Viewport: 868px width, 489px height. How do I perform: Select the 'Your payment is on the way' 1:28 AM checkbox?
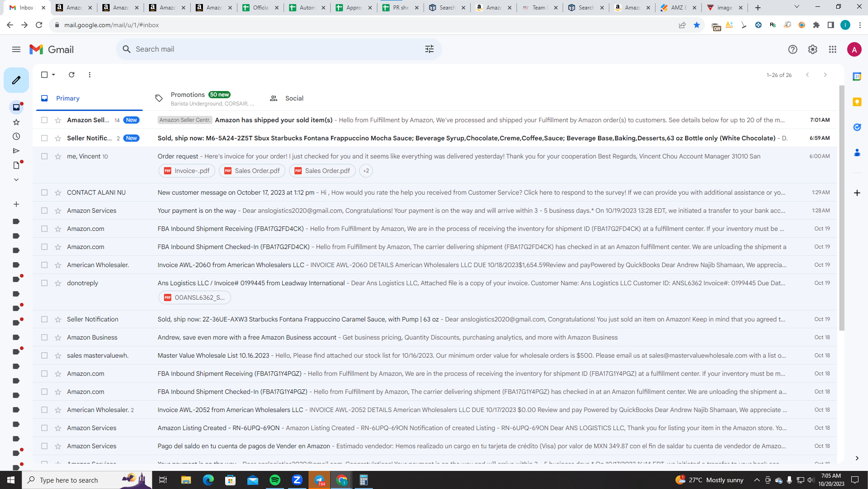(44, 211)
